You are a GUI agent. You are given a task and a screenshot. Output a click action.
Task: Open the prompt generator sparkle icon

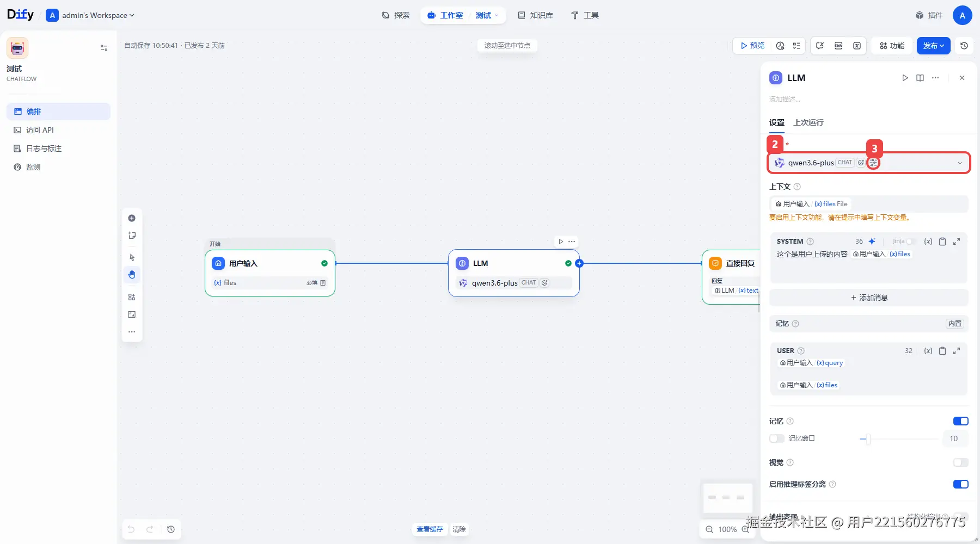coord(872,242)
